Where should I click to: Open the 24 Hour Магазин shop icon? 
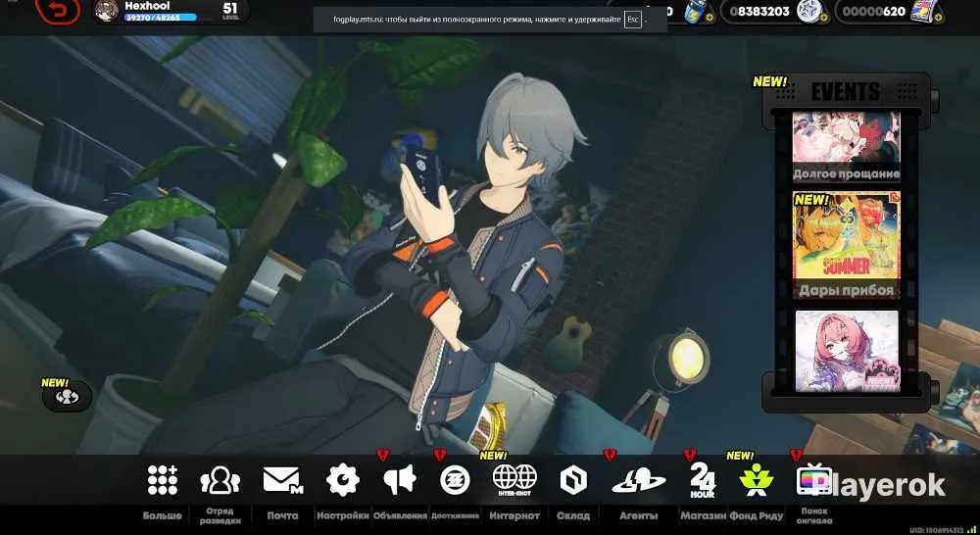(703, 481)
